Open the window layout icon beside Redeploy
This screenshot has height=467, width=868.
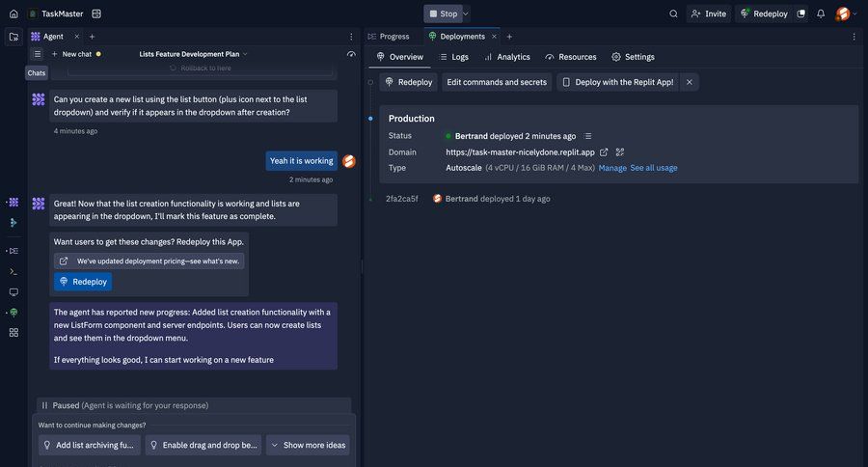pyautogui.click(x=801, y=14)
